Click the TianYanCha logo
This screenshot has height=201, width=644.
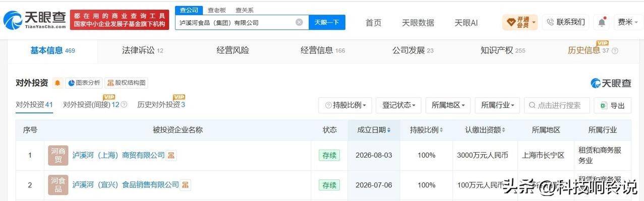[34, 20]
